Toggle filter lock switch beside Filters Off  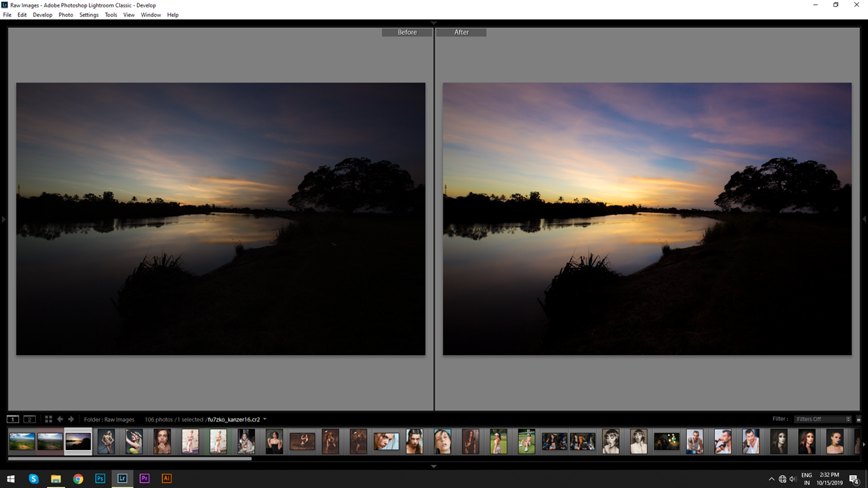point(859,420)
